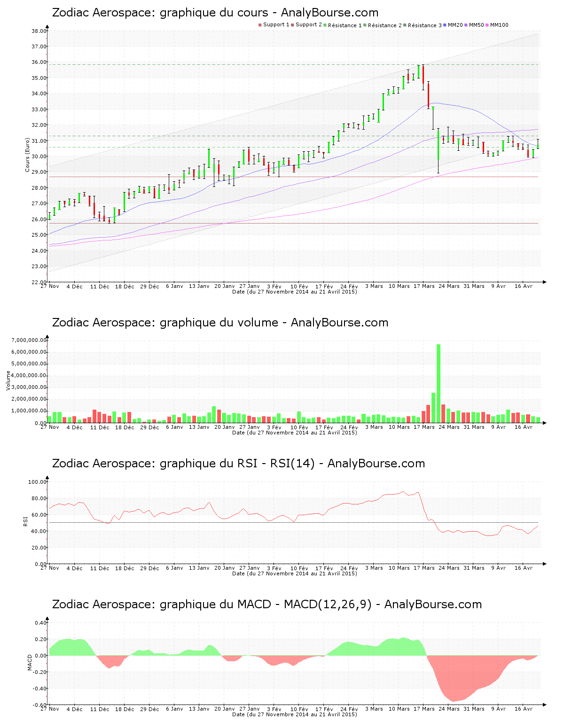Click the 100.00 RSI axis value

(x=37, y=482)
